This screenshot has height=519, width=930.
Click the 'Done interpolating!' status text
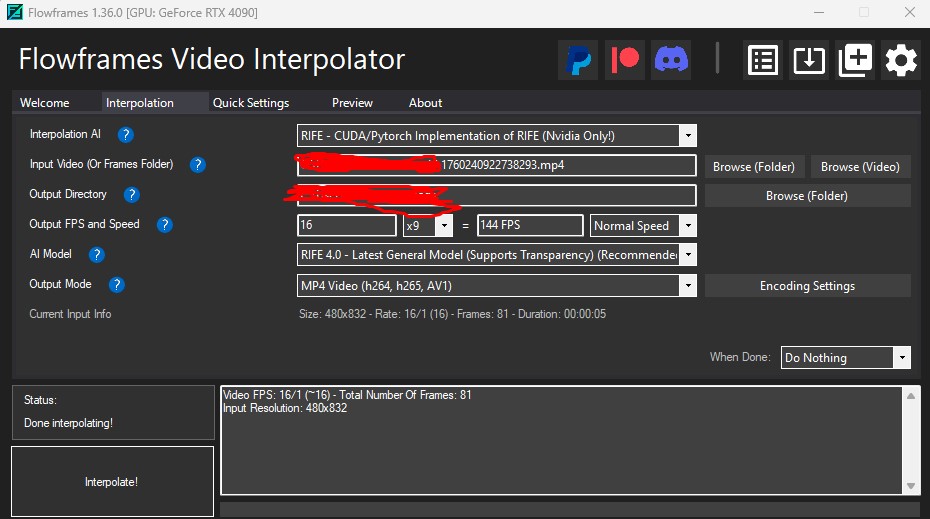click(68, 423)
